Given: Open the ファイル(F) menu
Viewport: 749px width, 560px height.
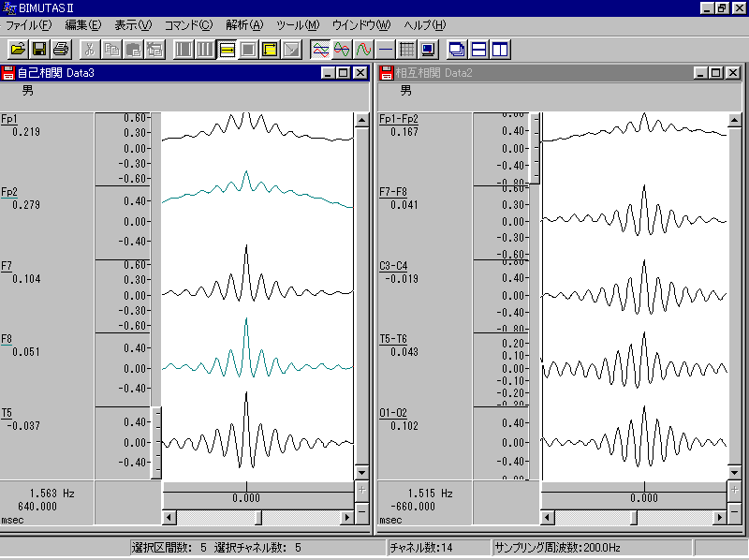Looking at the screenshot, I should 29,24.
